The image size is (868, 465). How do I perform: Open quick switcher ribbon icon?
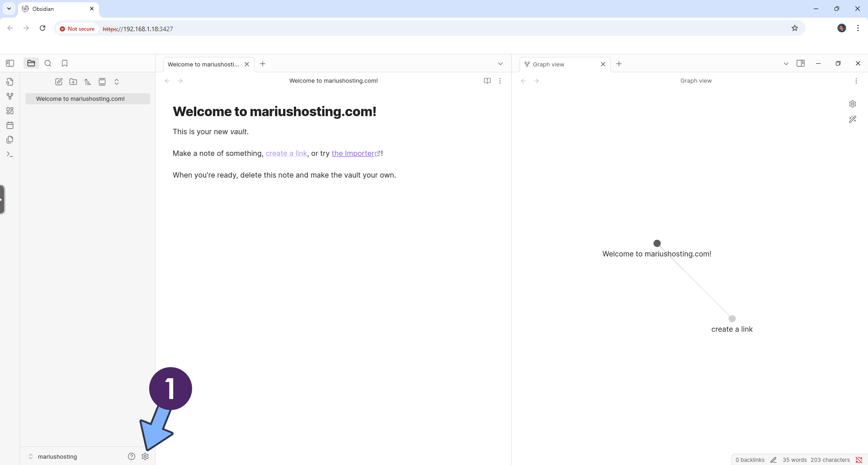tap(10, 82)
